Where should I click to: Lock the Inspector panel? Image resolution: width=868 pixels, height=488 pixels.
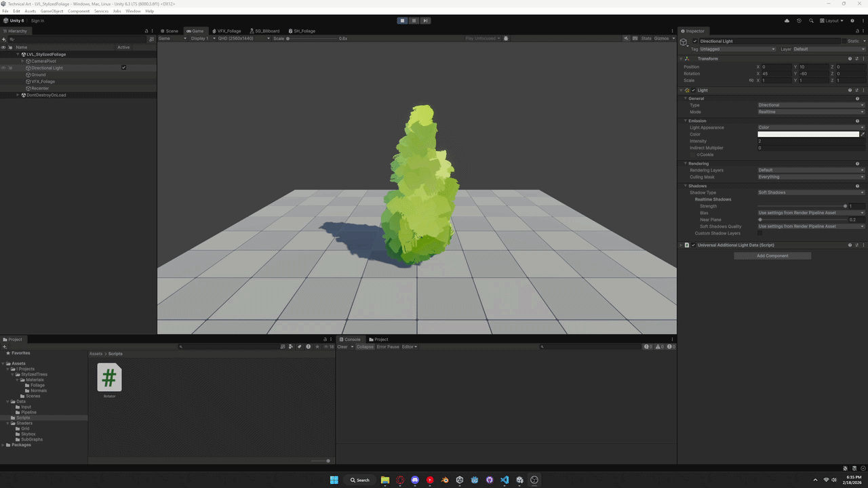[855, 31]
